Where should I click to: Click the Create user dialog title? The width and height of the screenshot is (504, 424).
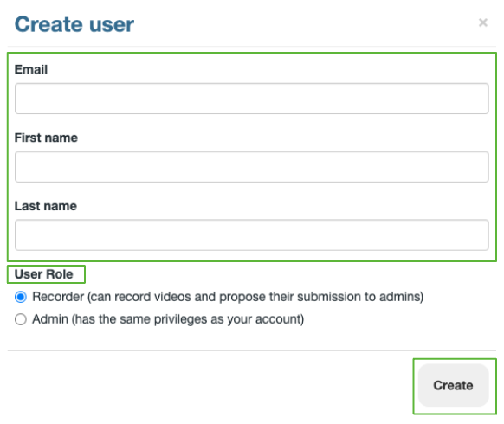pos(74,24)
